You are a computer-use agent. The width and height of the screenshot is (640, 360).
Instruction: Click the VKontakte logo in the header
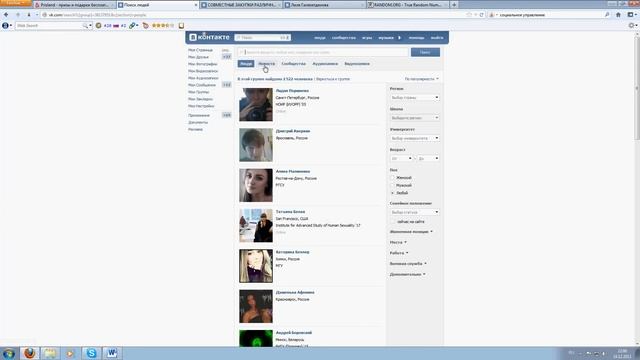209,37
